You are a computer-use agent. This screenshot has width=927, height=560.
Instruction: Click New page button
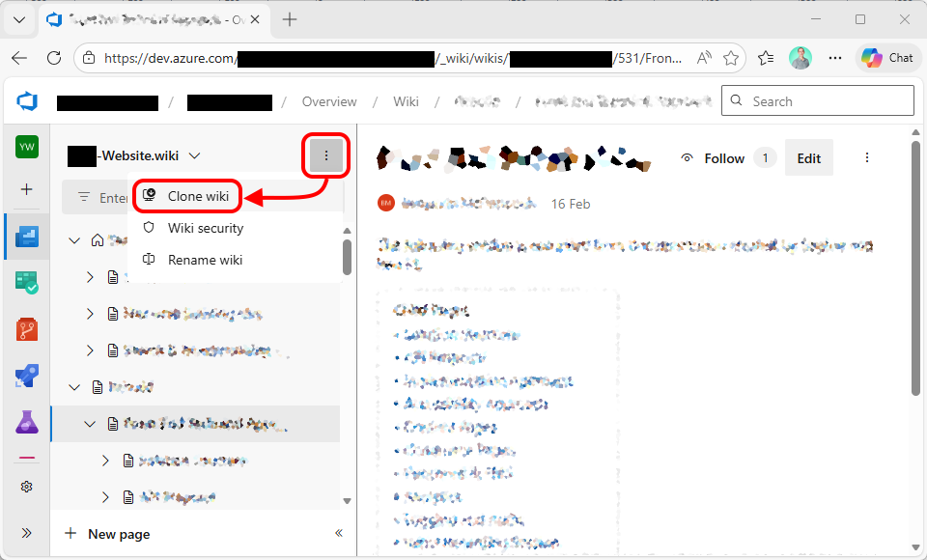coord(108,534)
